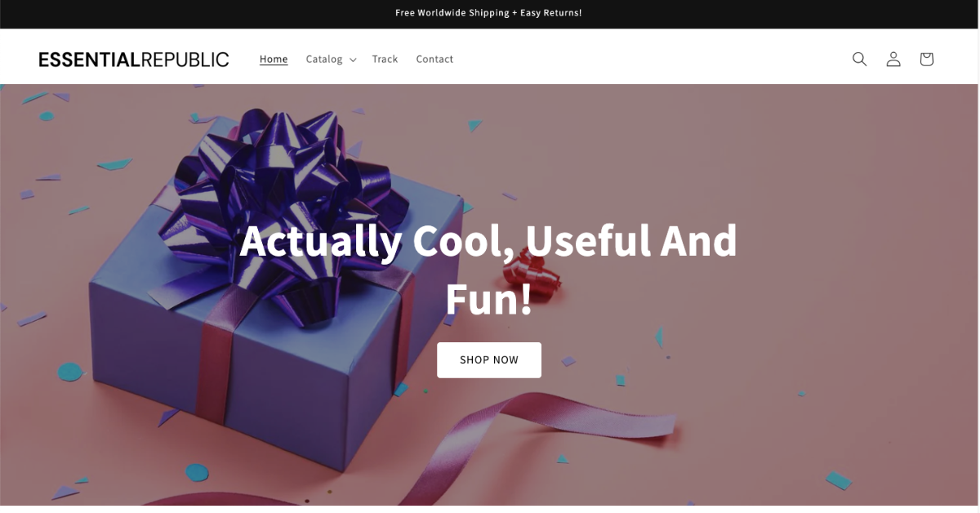The height and width of the screenshot is (513, 980).
Task: Click the account login person icon
Action: 893,59
